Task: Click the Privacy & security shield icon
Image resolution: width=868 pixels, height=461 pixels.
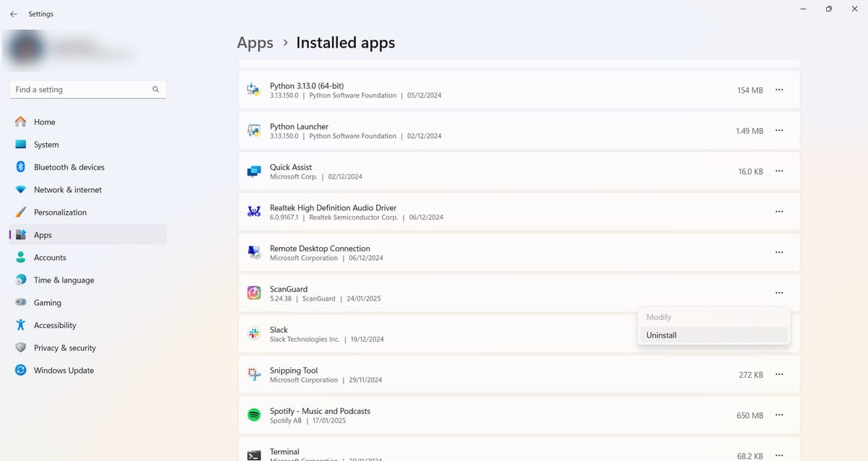Action: point(21,348)
